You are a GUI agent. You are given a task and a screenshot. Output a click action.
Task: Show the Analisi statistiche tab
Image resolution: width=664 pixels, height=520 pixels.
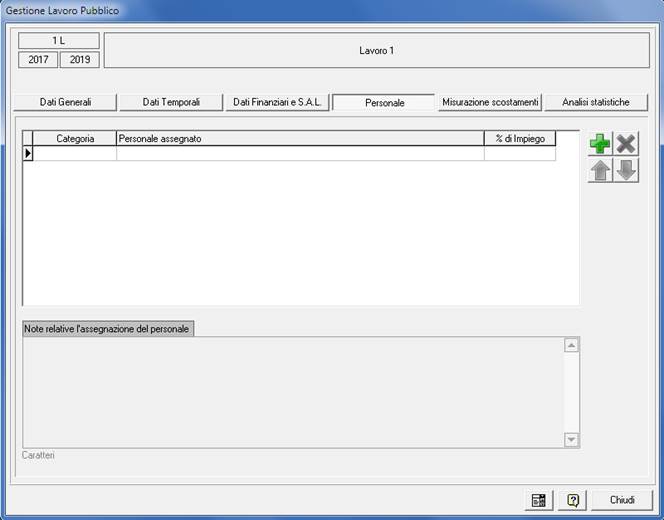(596, 102)
